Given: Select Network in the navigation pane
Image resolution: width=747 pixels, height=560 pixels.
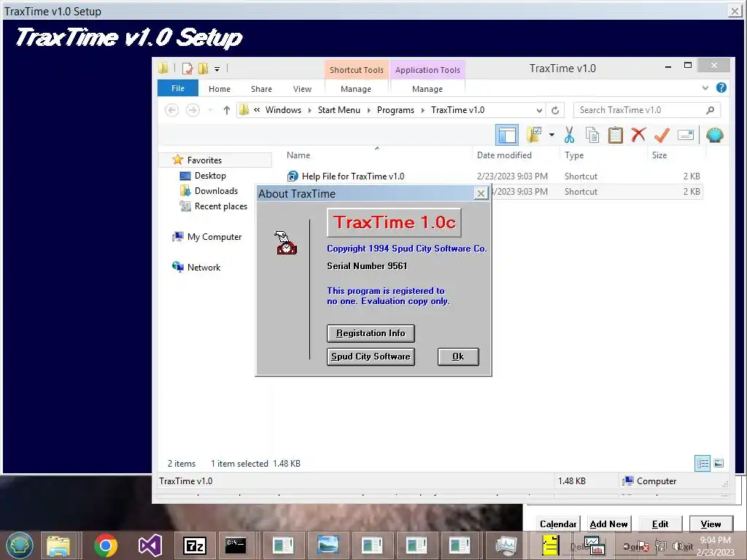Looking at the screenshot, I should coord(204,267).
